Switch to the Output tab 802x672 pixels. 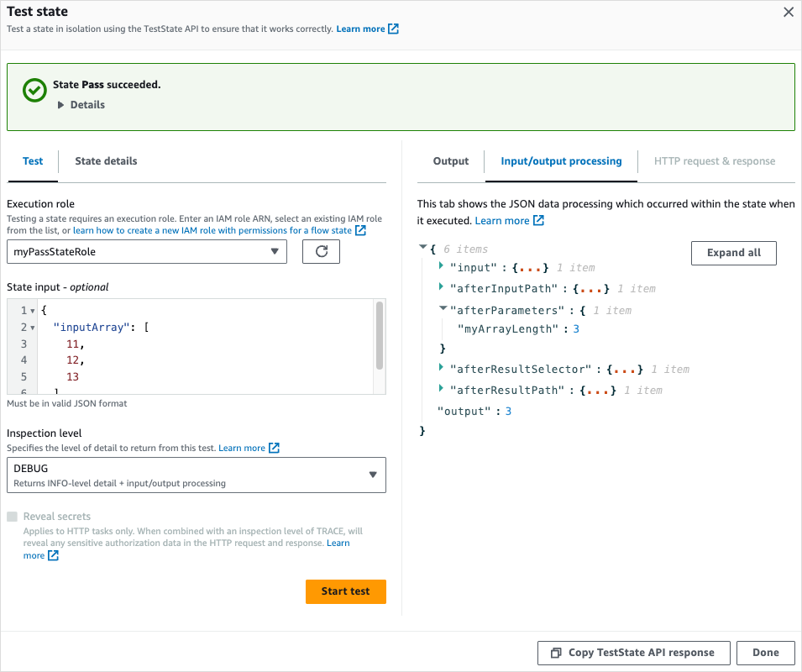[450, 160]
